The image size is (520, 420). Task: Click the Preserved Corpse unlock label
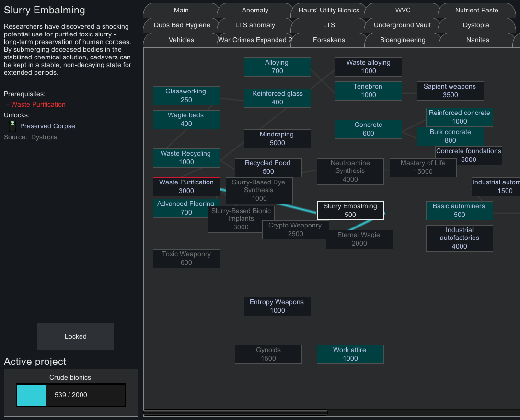tap(47, 126)
